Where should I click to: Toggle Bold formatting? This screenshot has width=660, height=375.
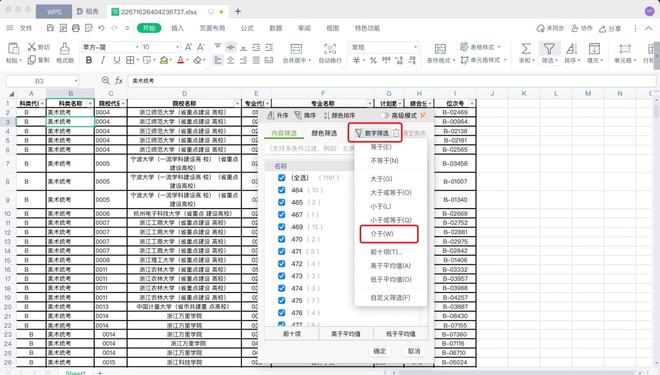coord(89,60)
